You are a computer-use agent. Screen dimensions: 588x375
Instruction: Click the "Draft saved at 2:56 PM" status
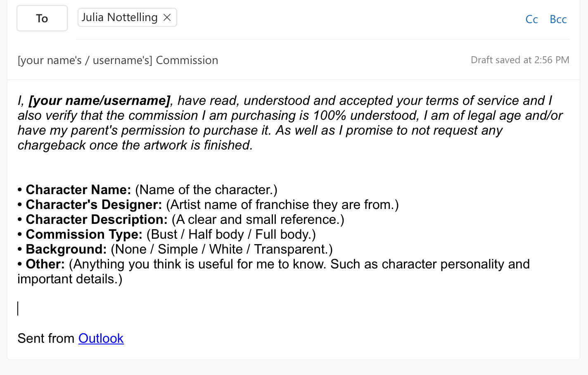click(519, 60)
